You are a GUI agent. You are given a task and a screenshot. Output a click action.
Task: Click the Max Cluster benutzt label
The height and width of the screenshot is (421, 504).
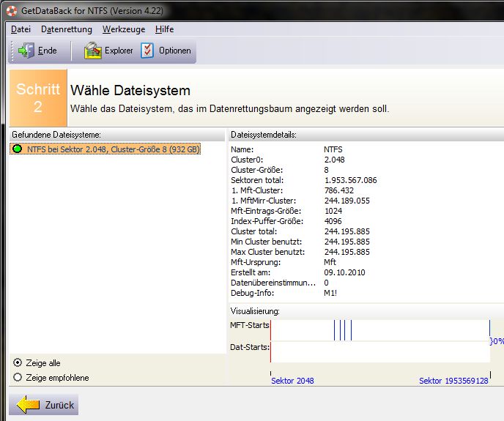(267, 252)
